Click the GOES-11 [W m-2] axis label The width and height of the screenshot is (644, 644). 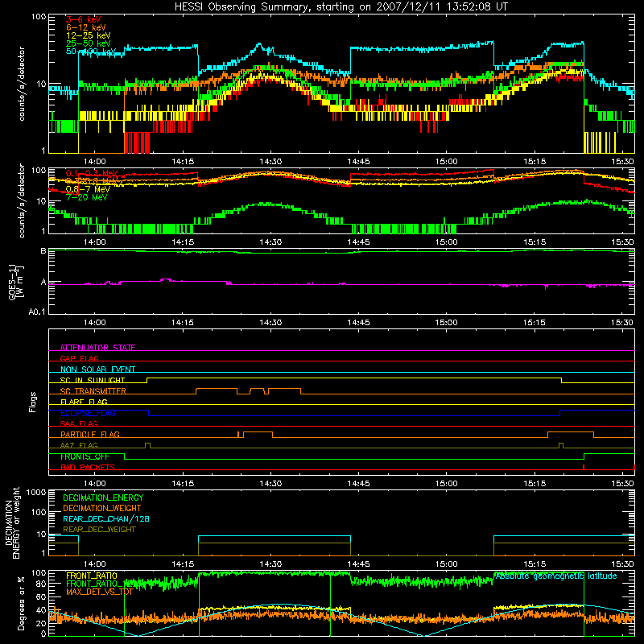(x=16, y=282)
